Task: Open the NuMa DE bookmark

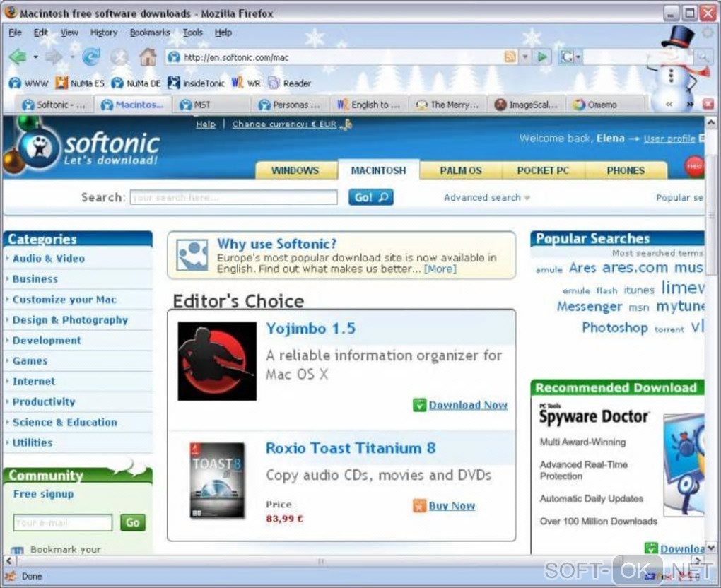Action: (136, 83)
